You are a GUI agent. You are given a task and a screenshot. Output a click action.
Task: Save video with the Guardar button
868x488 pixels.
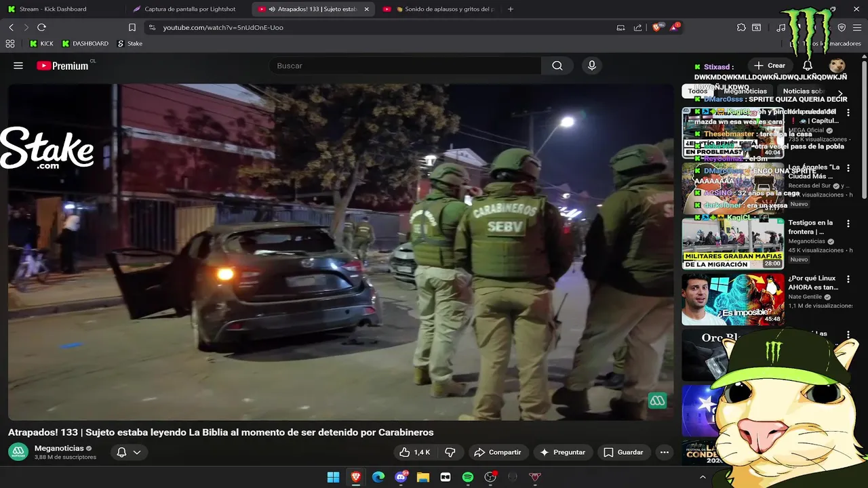tap(624, 452)
